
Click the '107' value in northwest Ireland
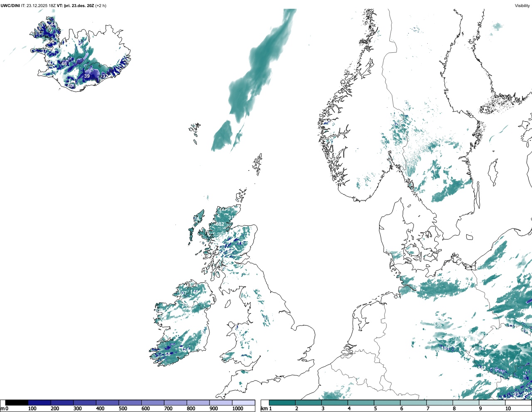pyautogui.click(x=182, y=293)
